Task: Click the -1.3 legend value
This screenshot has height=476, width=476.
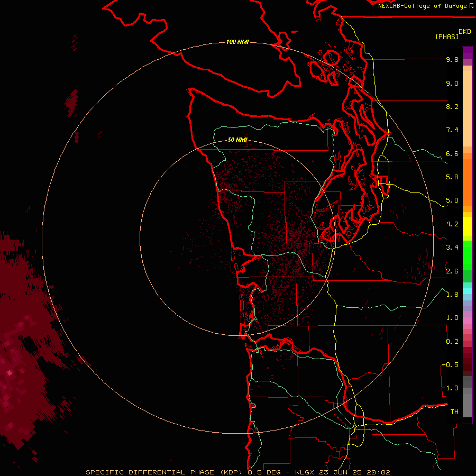Action: pos(450,388)
